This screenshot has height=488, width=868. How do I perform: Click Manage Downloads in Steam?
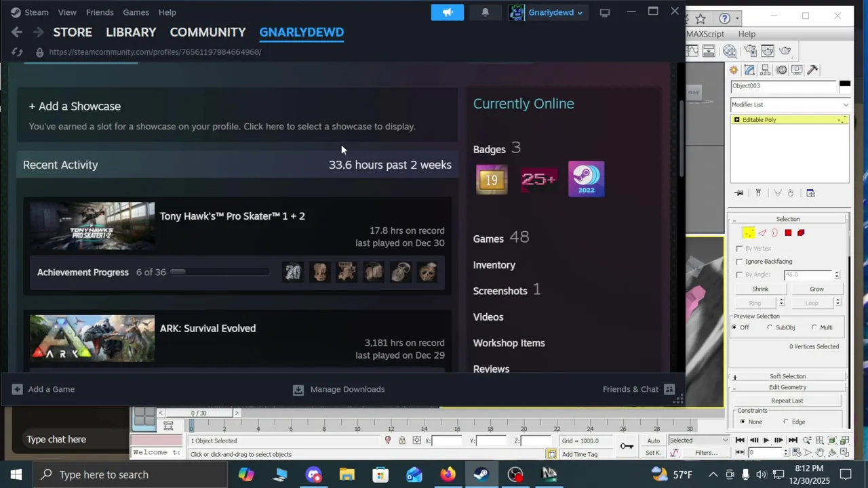click(x=338, y=389)
